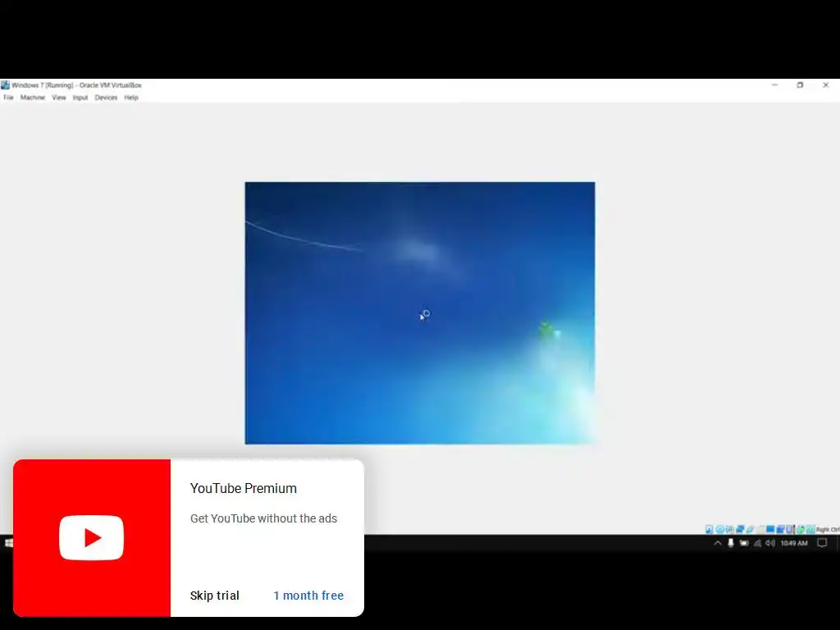The image size is (840, 630).
Task: Click the hard disk activity status icon
Action: click(x=710, y=529)
